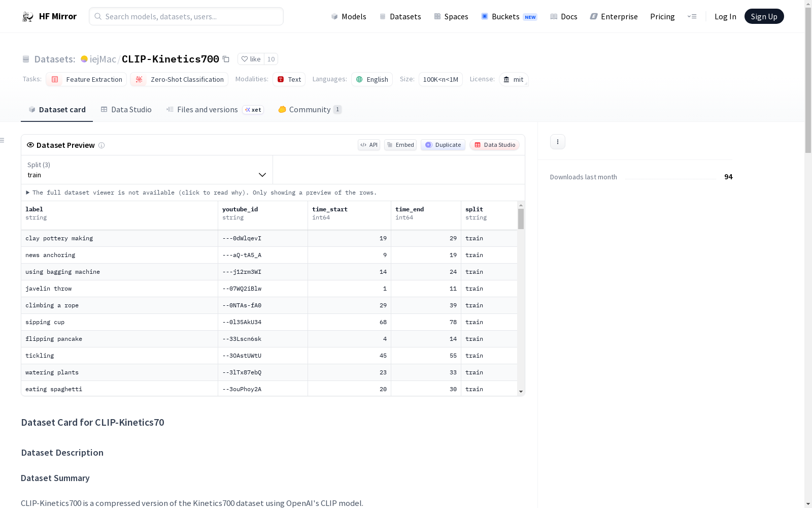Duplicate this dataset
This screenshot has width=812, height=508.
click(443, 145)
